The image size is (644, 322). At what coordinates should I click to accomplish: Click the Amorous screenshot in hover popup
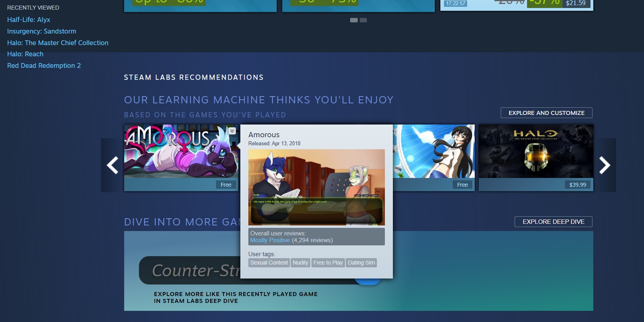(317, 188)
